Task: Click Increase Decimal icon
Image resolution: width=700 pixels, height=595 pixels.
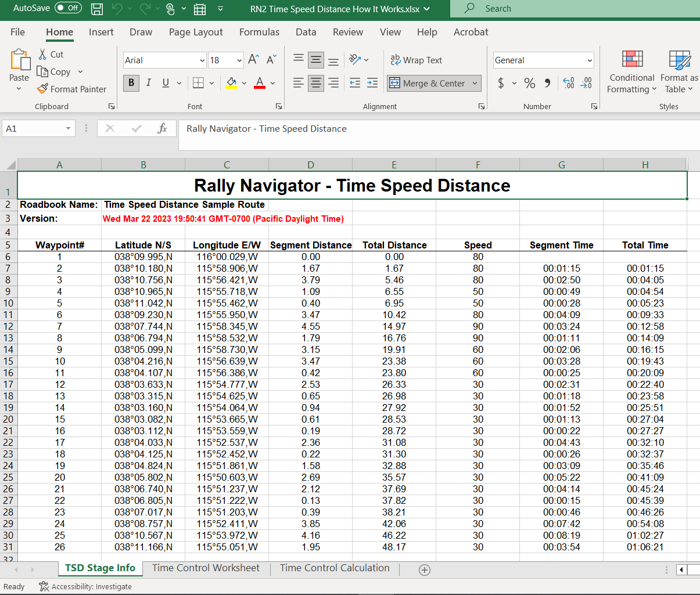Action: (569, 83)
